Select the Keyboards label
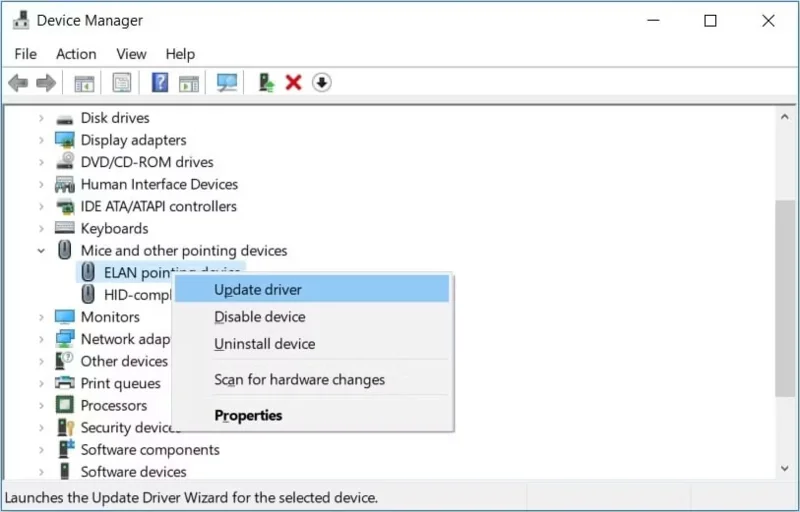Viewport: 800px width, 512px height. 114,228
